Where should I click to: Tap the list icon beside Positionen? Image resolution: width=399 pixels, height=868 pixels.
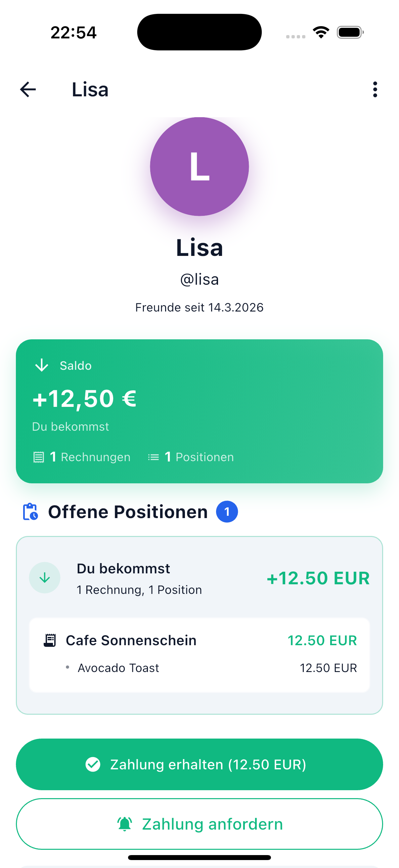pyautogui.click(x=154, y=457)
